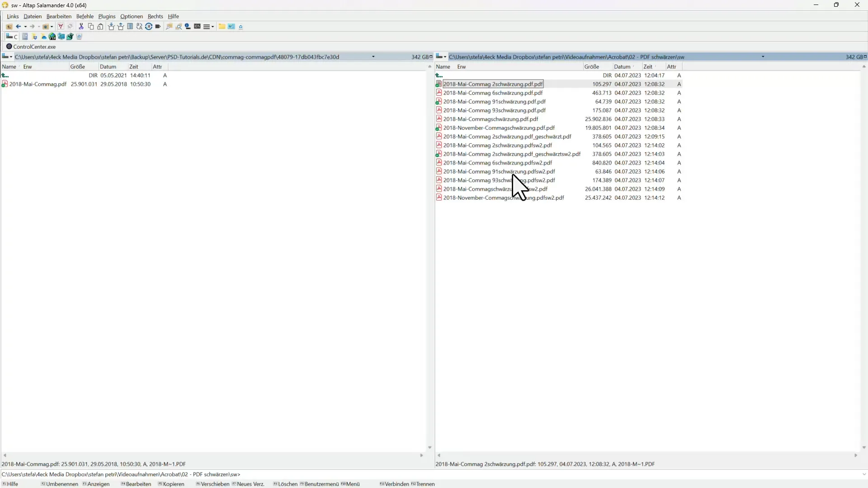The width and height of the screenshot is (868, 488).
Task: Expand command line history dropdown
Action: (864, 474)
